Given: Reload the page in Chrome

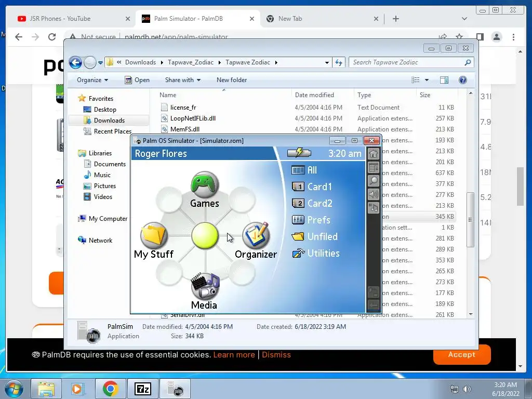Looking at the screenshot, I should click(x=52, y=37).
